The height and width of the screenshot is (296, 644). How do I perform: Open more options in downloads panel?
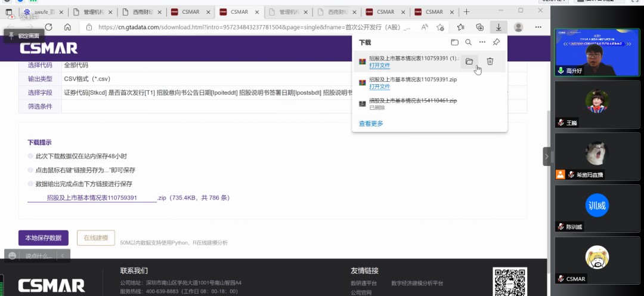(482, 42)
